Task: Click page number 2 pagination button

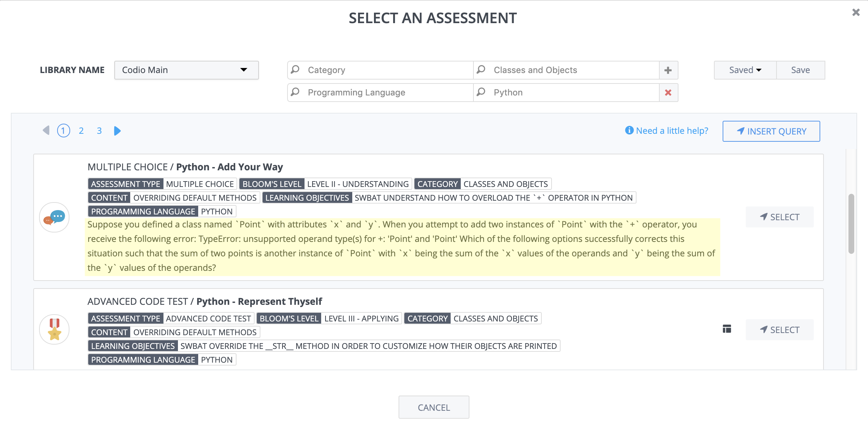Action: pyautogui.click(x=81, y=130)
